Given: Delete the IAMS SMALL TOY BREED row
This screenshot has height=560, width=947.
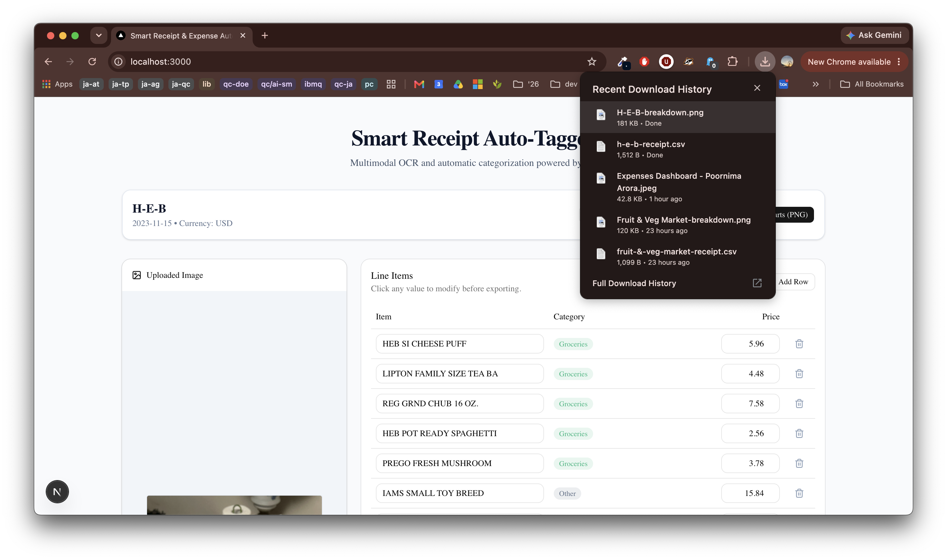Looking at the screenshot, I should pyautogui.click(x=799, y=493).
